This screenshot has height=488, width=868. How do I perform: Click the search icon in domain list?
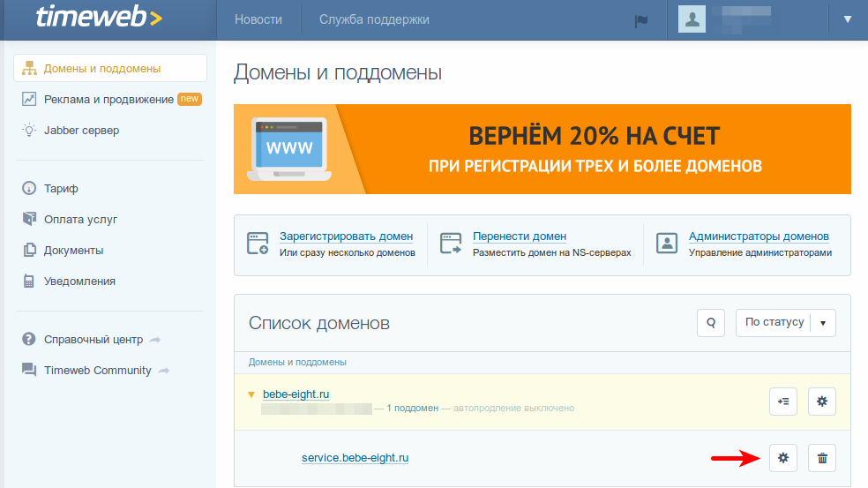click(710, 323)
